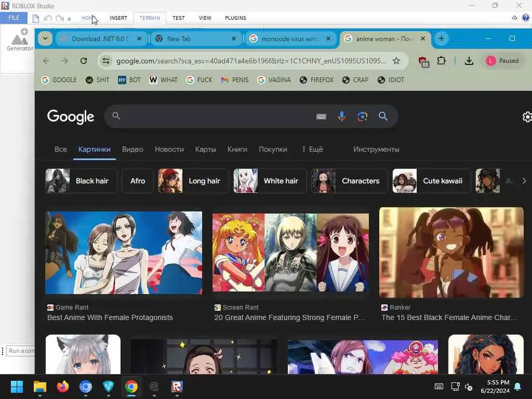Switch to the Все results tab
This screenshot has height=399, width=532.
pos(61,149)
